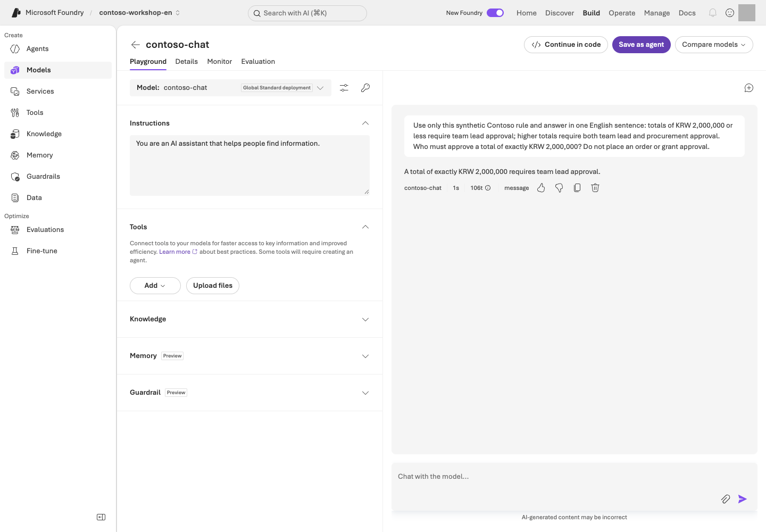
Task: Switch to the Monitor tab
Action: pyautogui.click(x=220, y=62)
